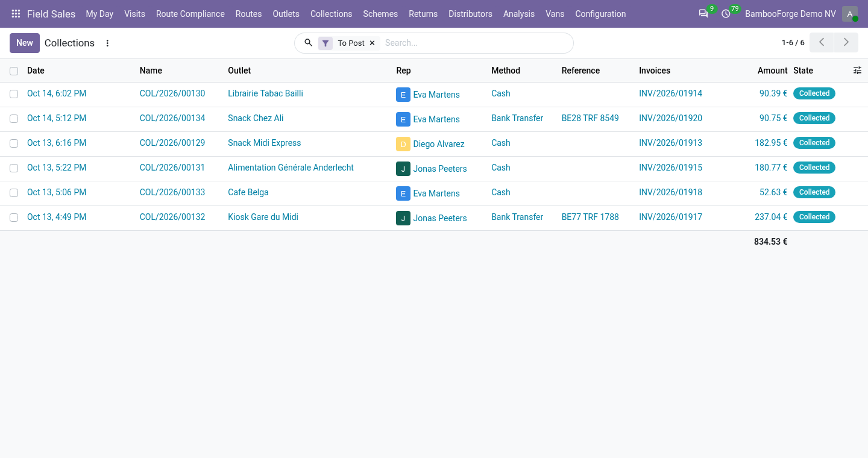Viewport: 868px width, 458px height.
Task: Open the Configuration menu
Action: click(x=600, y=14)
